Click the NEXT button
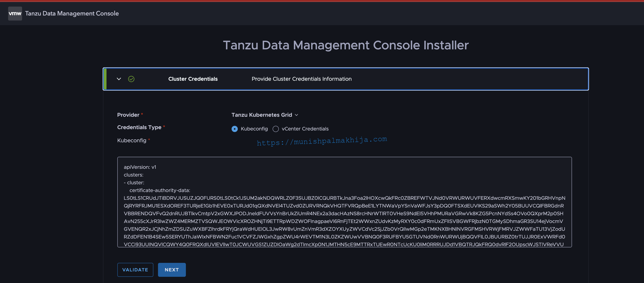 pyautogui.click(x=172, y=270)
